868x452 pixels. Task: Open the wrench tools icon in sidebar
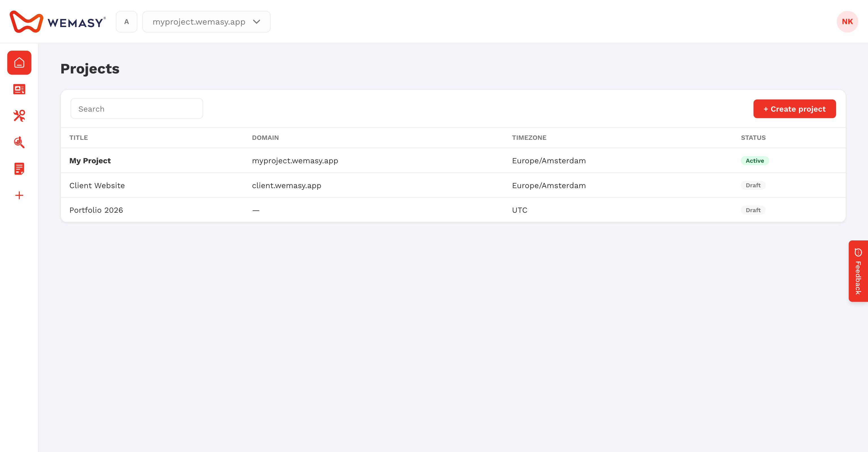pos(19,116)
